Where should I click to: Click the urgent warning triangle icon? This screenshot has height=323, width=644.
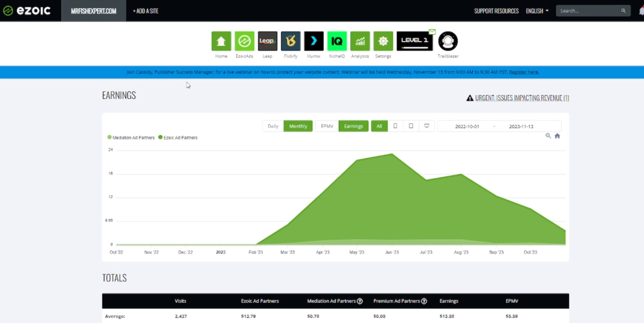pyautogui.click(x=470, y=98)
